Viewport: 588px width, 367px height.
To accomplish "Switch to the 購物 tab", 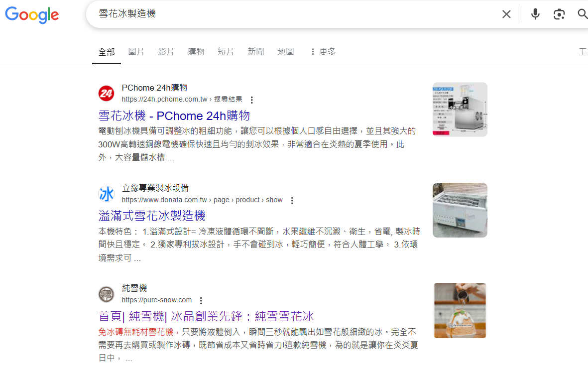I will tap(196, 52).
